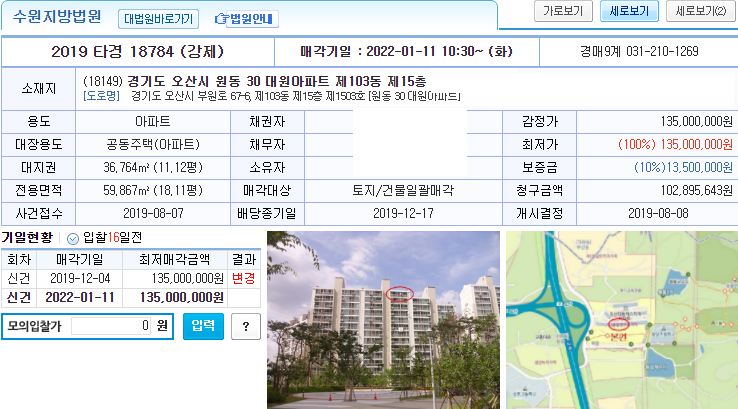Click the 경매9계 031-210-1269 contact text
Viewport: 738px width, 409px height.
coord(639,51)
